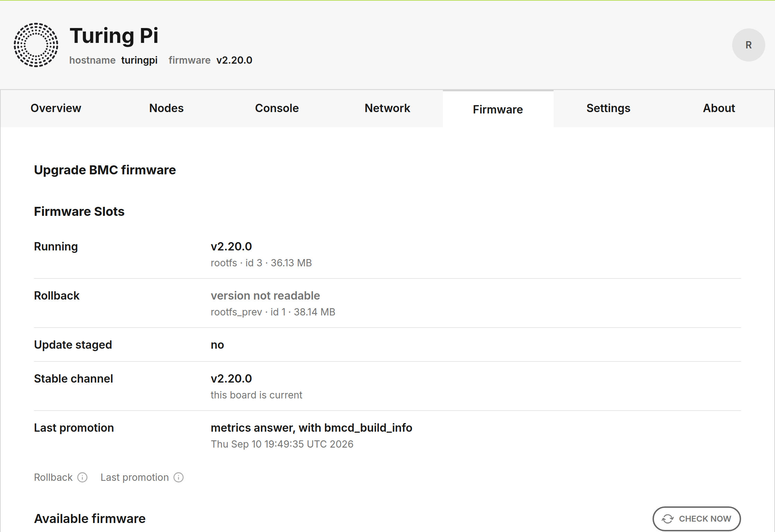Click 'rootfs_prev · id 1 · 38.14 MB' text

click(273, 312)
